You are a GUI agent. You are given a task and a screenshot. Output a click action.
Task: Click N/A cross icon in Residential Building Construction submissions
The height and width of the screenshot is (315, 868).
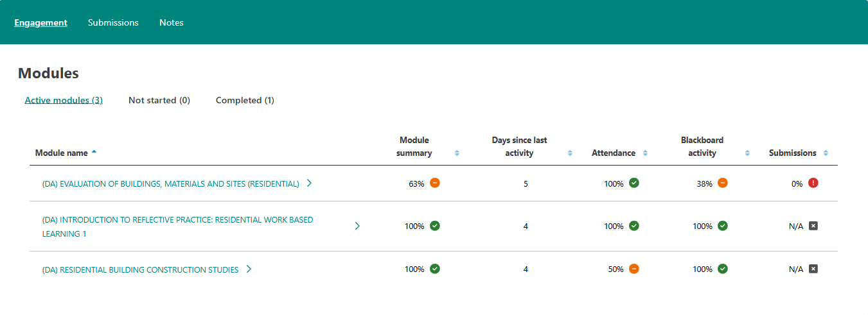pos(813,269)
